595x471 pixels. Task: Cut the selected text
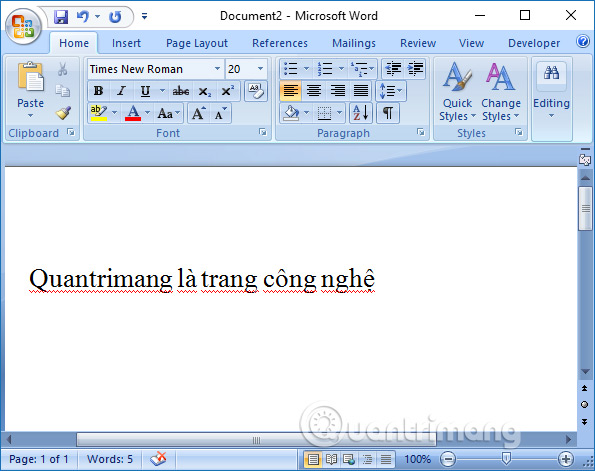[x=63, y=69]
